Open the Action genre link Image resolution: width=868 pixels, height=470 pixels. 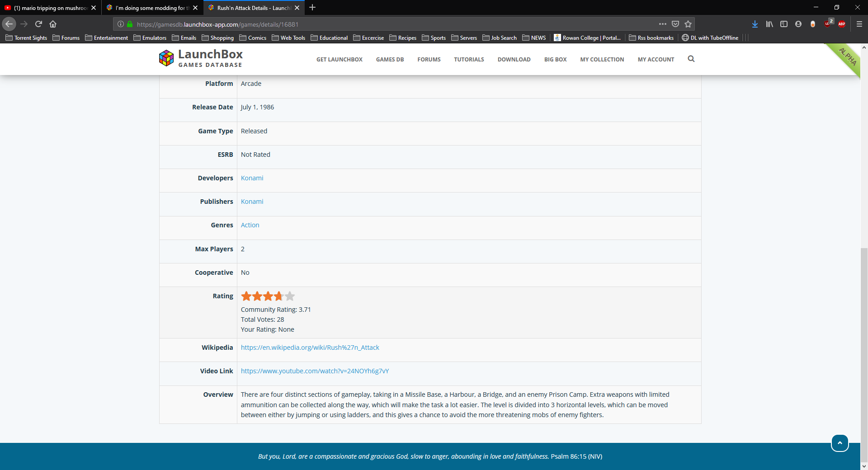[250, 225]
